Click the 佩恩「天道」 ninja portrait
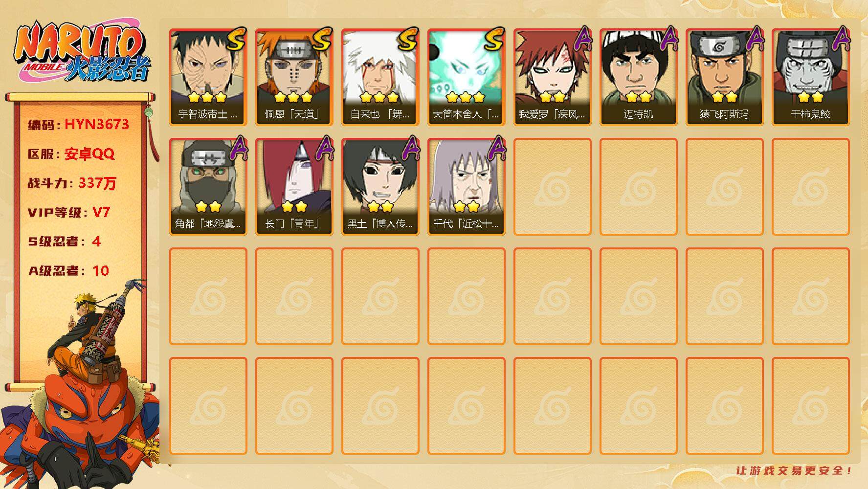This screenshot has width=868, height=489. pos(294,77)
